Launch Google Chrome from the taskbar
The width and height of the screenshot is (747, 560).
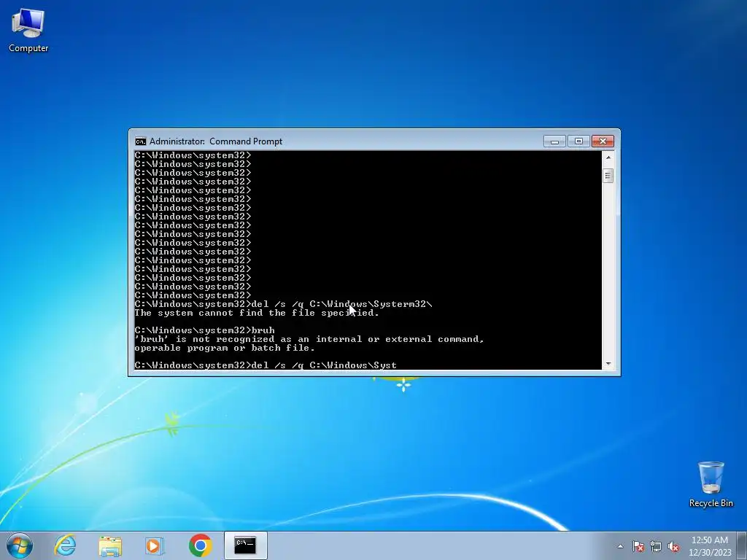click(200, 545)
